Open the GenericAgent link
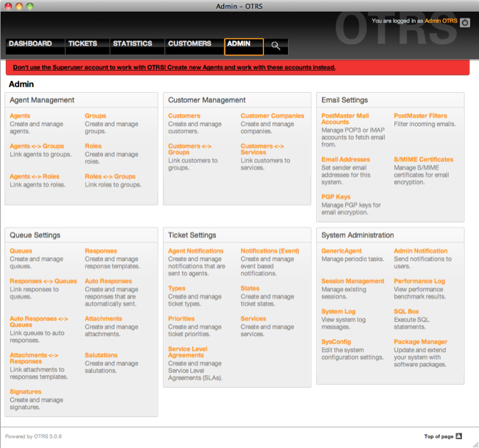Image resolution: width=479 pixels, height=448 pixels. (x=341, y=251)
